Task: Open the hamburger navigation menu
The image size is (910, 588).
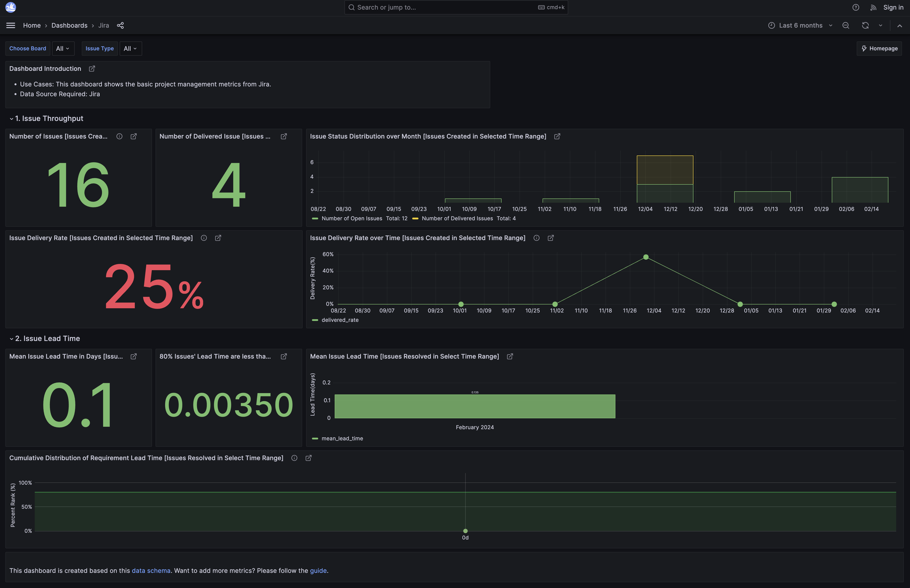Action: (11, 25)
